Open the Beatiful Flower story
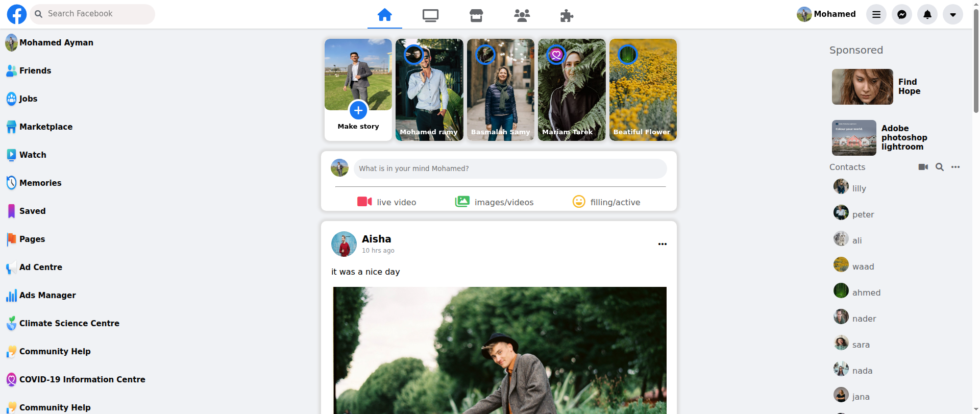The width and height of the screenshot is (980, 414). coord(643,89)
